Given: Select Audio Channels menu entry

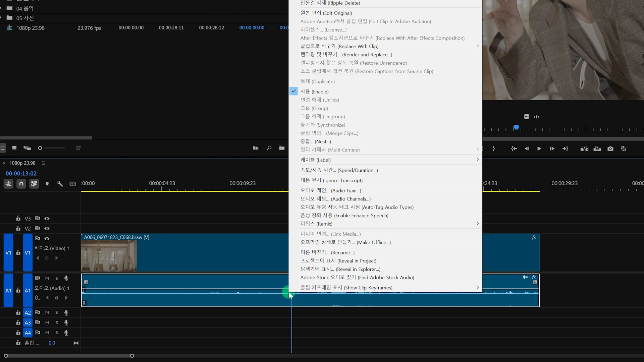Looking at the screenshot, I should click(x=385, y=199).
